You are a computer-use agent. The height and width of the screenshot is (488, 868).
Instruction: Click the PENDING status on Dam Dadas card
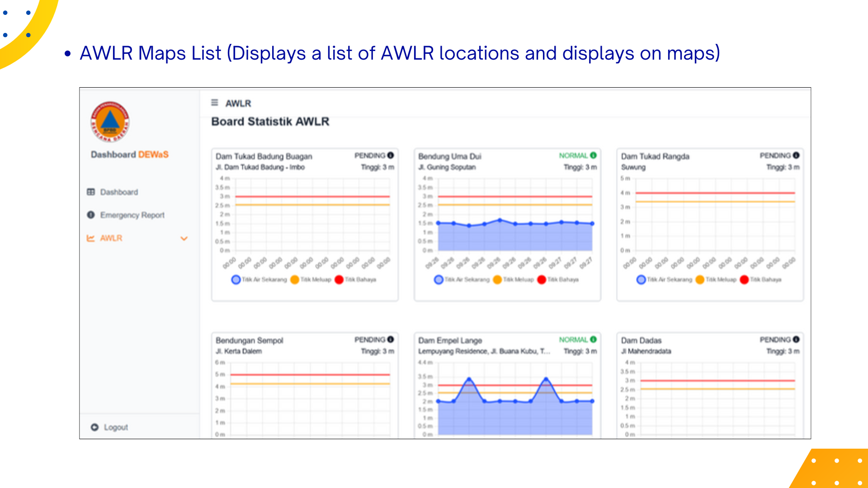[x=775, y=339]
